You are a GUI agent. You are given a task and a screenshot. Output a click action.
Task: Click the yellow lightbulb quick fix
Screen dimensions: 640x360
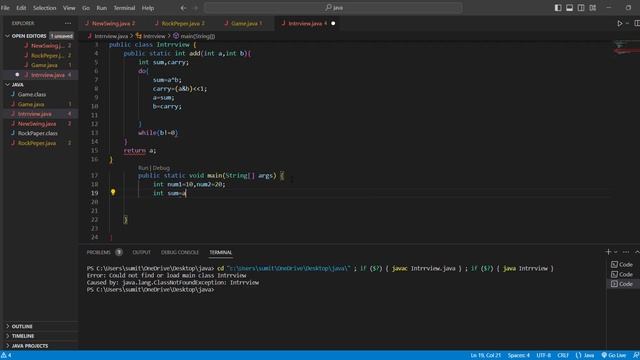pyautogui.click(x=113, y=192)
